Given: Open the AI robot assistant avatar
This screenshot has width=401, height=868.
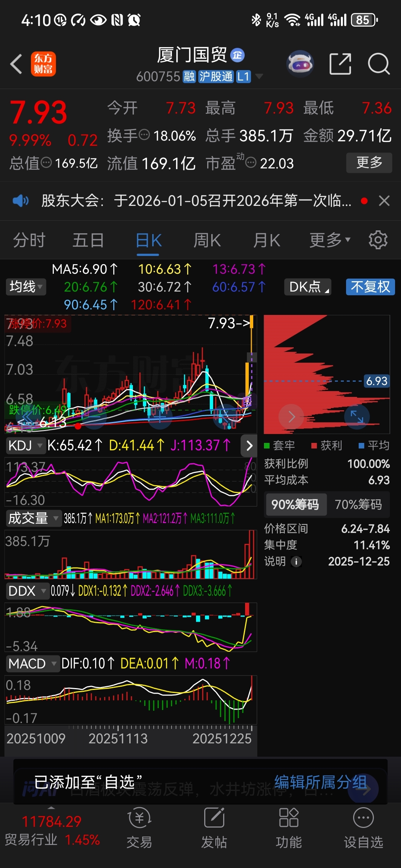Looking at the screenshot, I should 300,64.
